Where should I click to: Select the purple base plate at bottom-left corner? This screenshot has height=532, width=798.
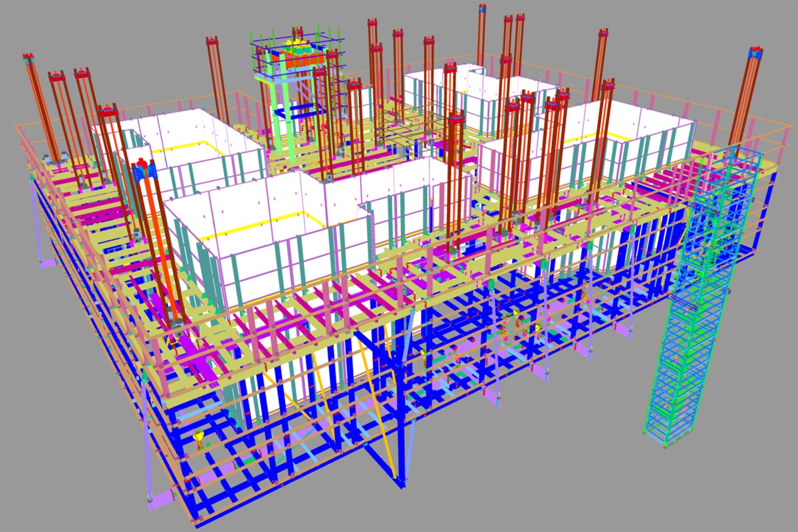click(159, 499)
